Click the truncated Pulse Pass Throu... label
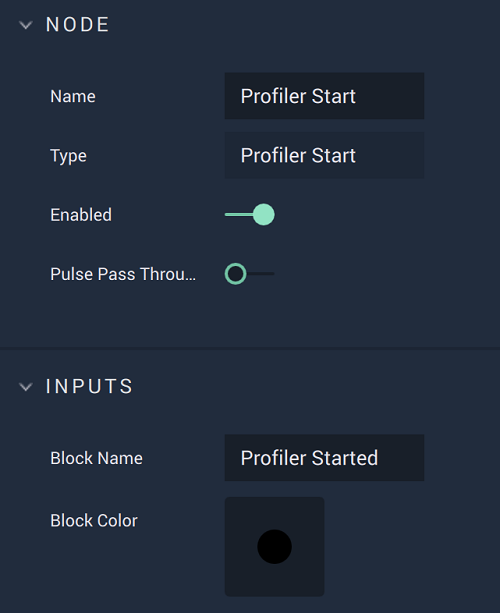Viewport: 500px width, 613px height. point(123,274)
